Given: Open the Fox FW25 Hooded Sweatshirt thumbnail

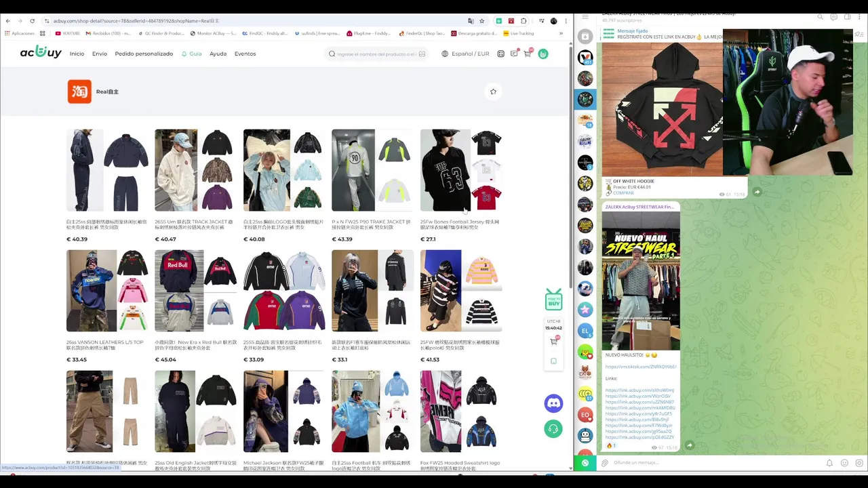Looking at the screenshot, I should (461, 411).
